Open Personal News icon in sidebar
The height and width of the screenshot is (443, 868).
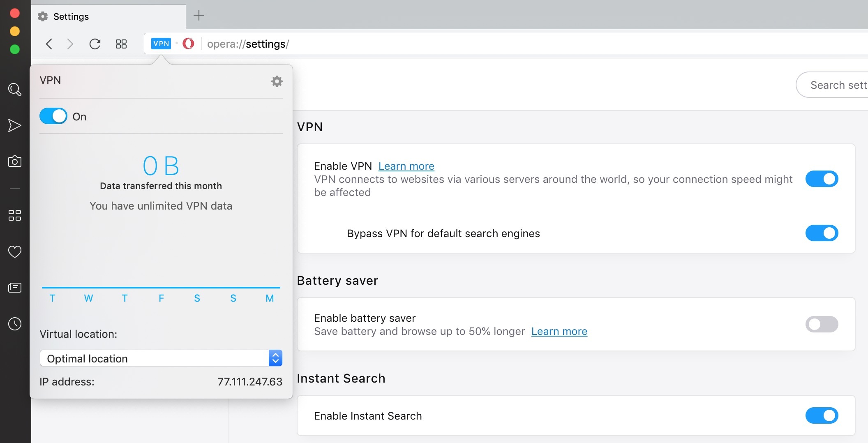pyautogui.click(x=15, y=288)
